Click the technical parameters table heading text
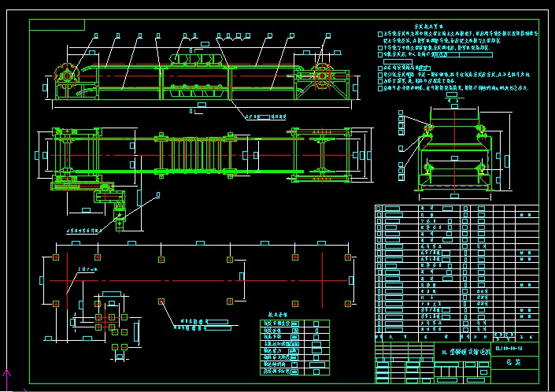This screenshot has width=555, height=392. tap(281, 312)
